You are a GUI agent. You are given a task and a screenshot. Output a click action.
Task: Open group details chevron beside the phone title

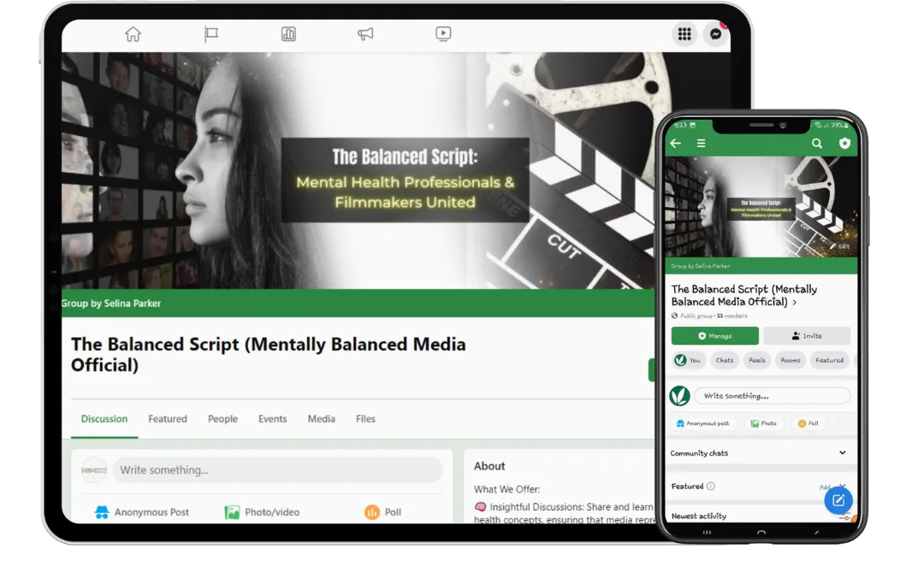pyautogui.click(x=795, y=303)
